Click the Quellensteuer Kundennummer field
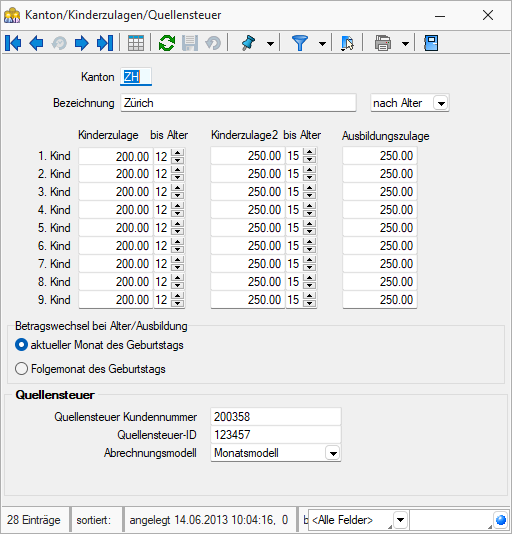 tap(276, 417)
